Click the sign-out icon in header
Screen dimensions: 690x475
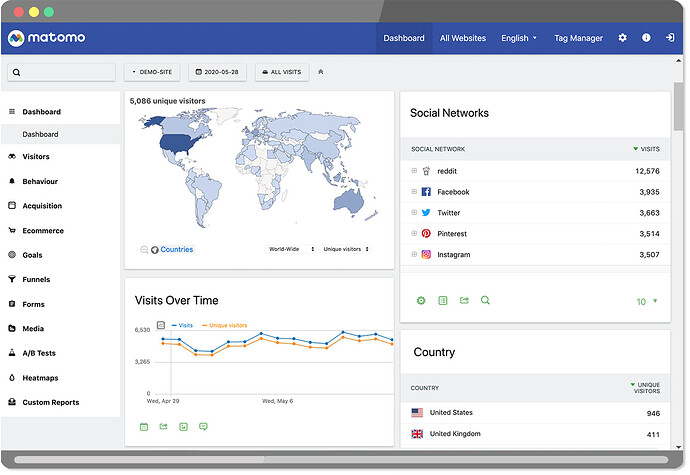(x=670, y=38)
